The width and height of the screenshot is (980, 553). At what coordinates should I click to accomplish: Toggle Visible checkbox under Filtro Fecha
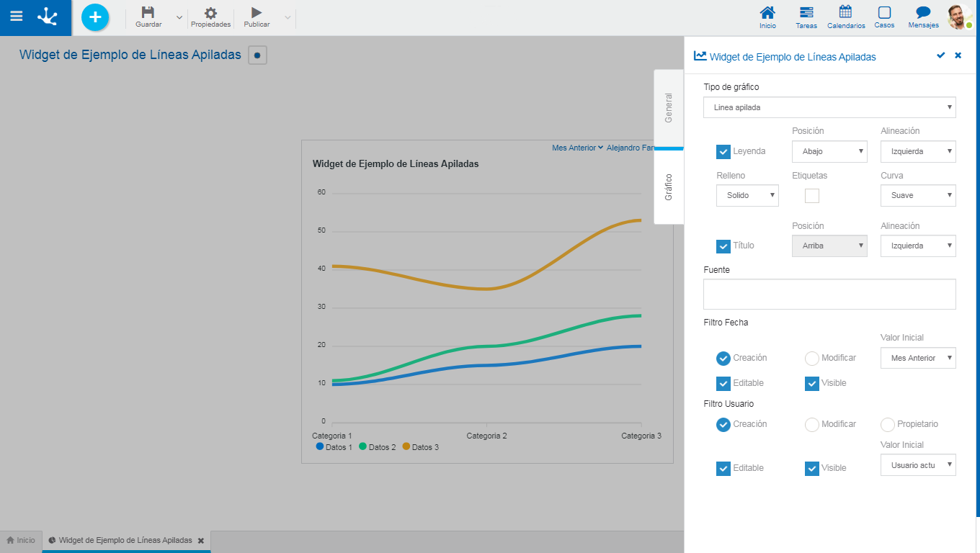tap(812, 383)
